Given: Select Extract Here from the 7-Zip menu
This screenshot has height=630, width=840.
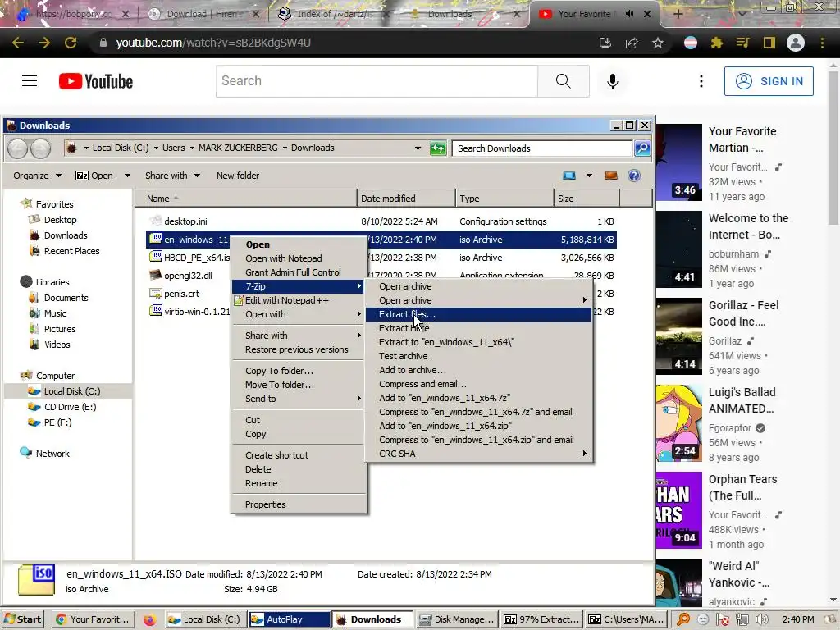Looking at the screenshot, I should (478, 328).
